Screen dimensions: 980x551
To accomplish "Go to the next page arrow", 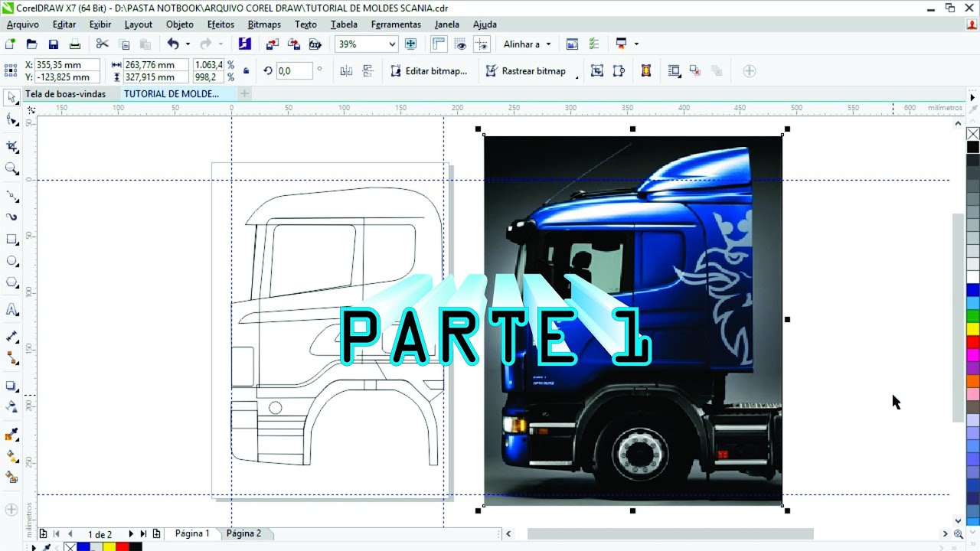I will 131,533.
